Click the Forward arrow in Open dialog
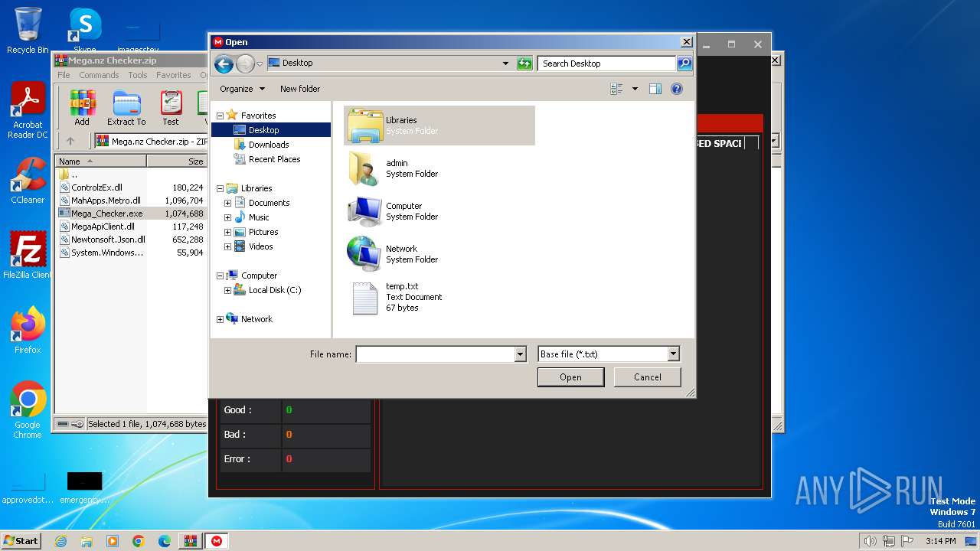This screenshot has height=551, width=980. pos(245,64)
